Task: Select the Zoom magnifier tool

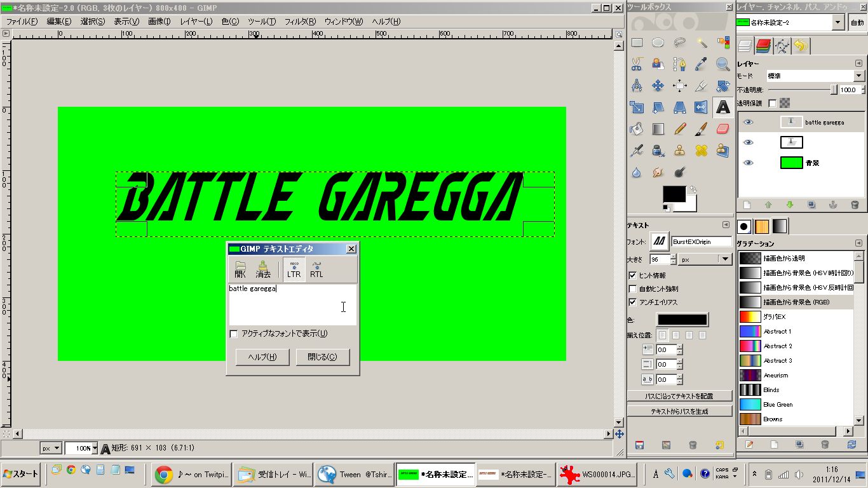Action: click(x=723, y=64)
